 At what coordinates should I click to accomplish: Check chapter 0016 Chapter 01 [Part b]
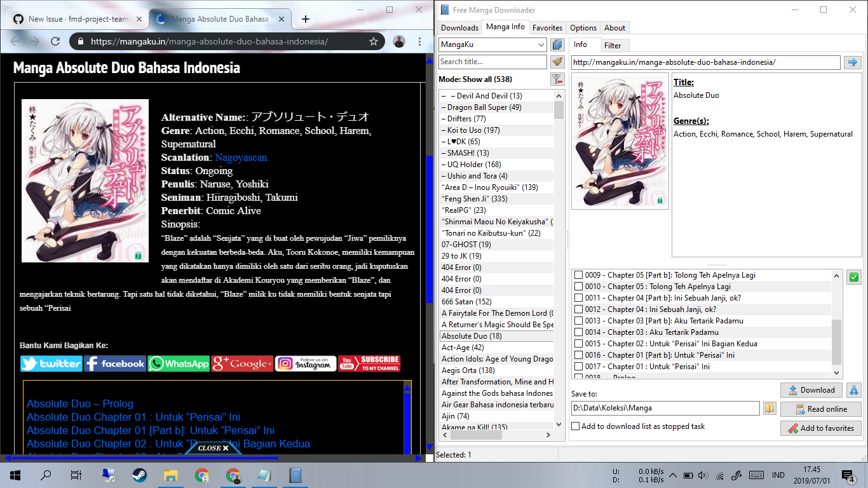pyautogui.click(x=578, y=355)
